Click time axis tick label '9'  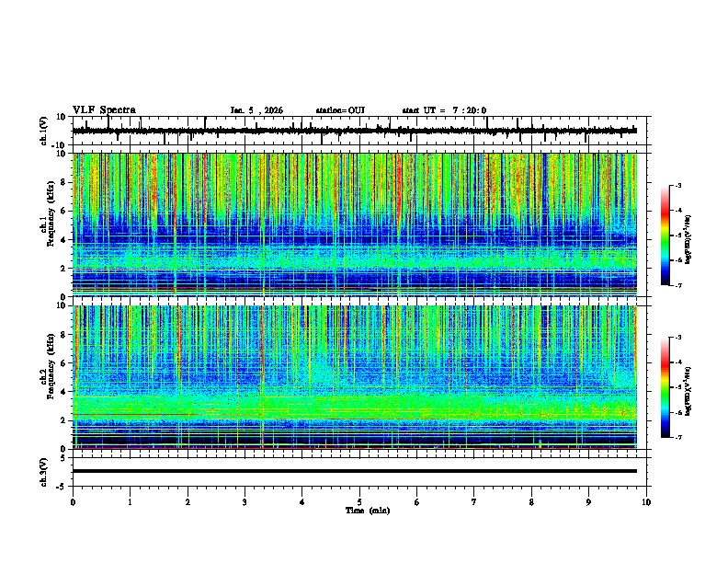(588, 502)
